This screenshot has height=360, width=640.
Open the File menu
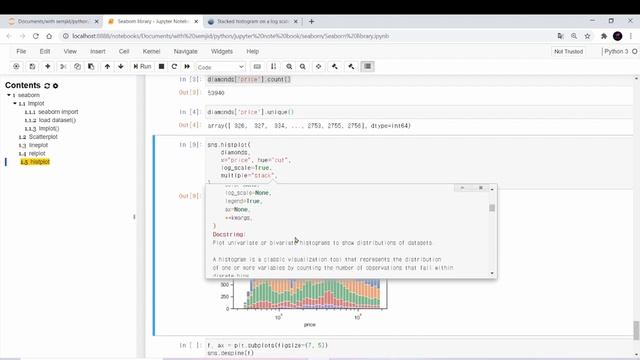coord(21,51)
